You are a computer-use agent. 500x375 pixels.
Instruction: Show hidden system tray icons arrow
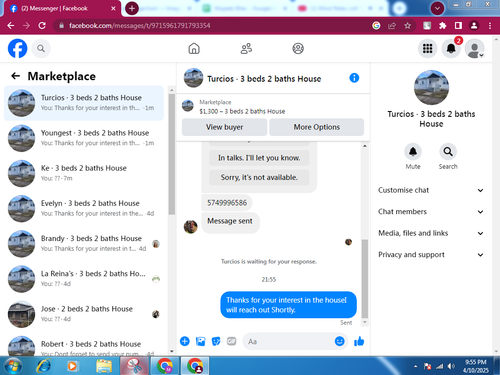point(415,366)
